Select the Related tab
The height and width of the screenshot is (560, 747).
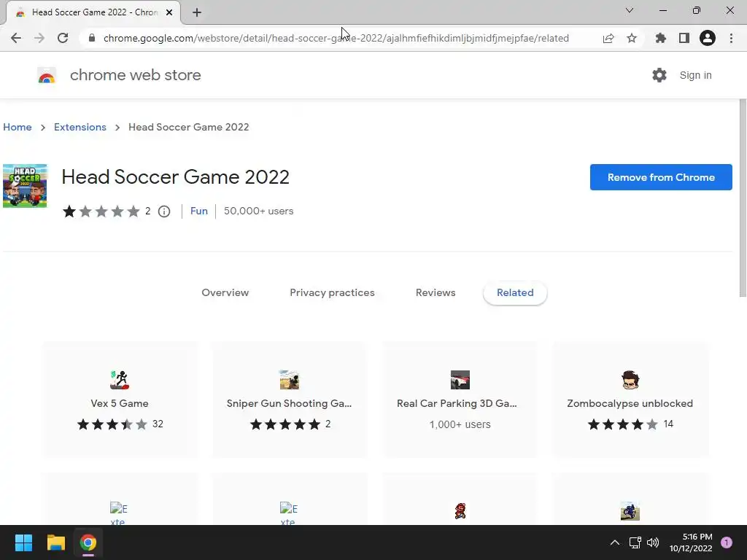click(x=515, y=293)
